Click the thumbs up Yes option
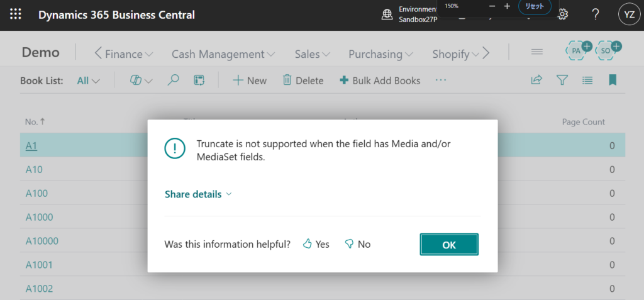 316,244
